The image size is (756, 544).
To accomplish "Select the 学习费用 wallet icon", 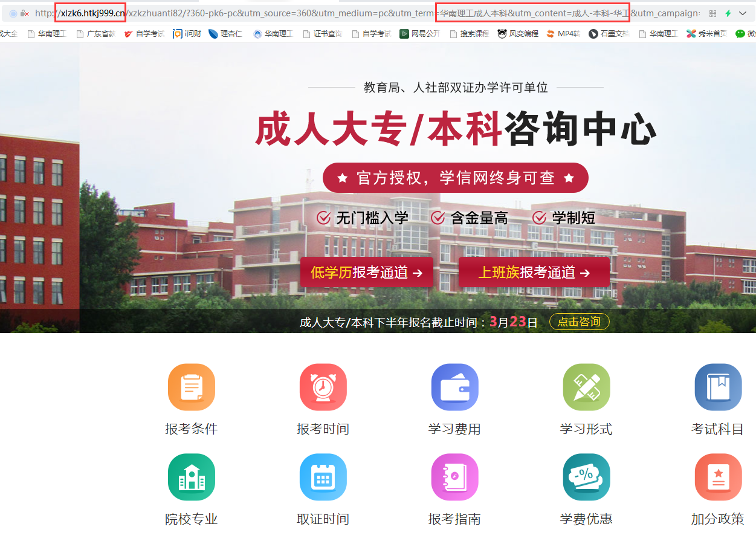I will click(454, 387).
